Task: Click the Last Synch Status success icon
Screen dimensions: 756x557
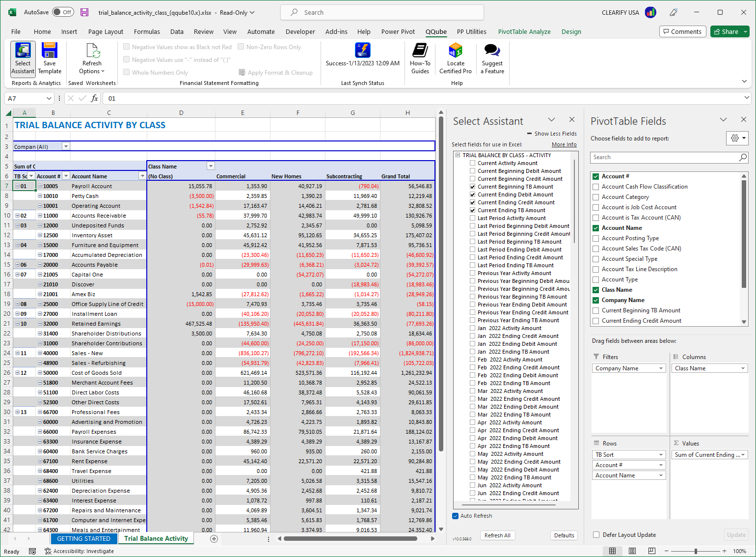Action: click(x=363, y=50)
